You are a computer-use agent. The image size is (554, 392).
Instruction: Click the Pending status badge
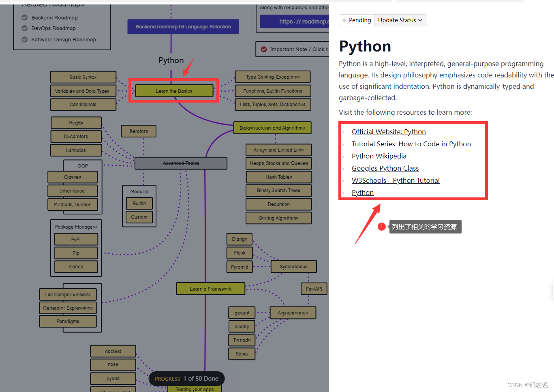coord(357,20)
